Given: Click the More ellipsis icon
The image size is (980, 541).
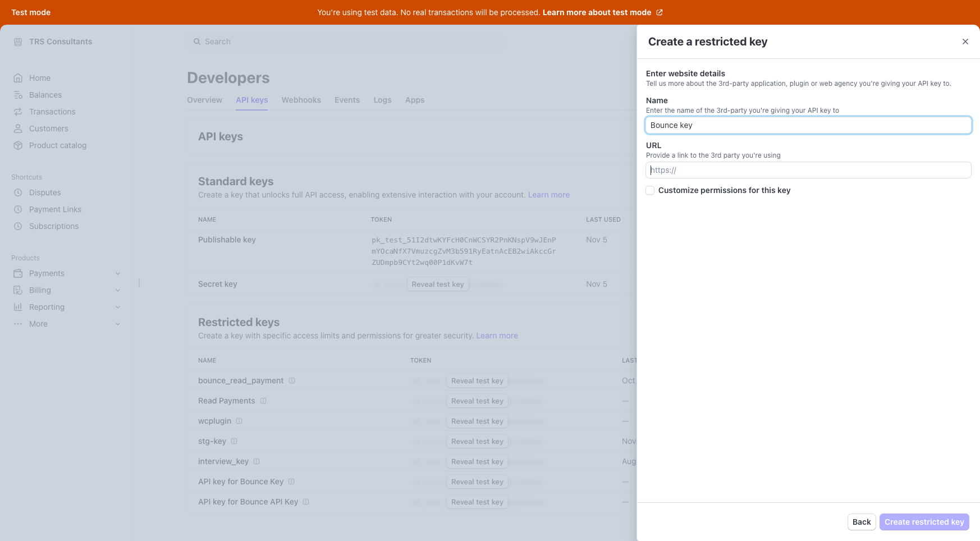Looking at the screenshot, I should point(18,324).
